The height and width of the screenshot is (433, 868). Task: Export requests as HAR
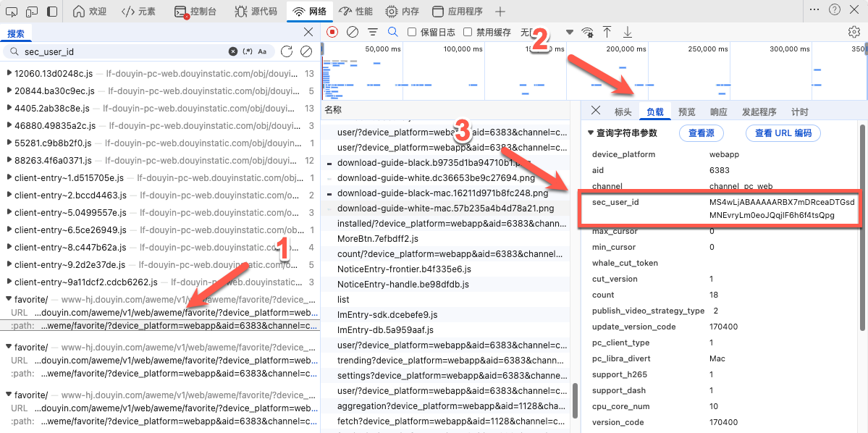click(x=627, y=31)
